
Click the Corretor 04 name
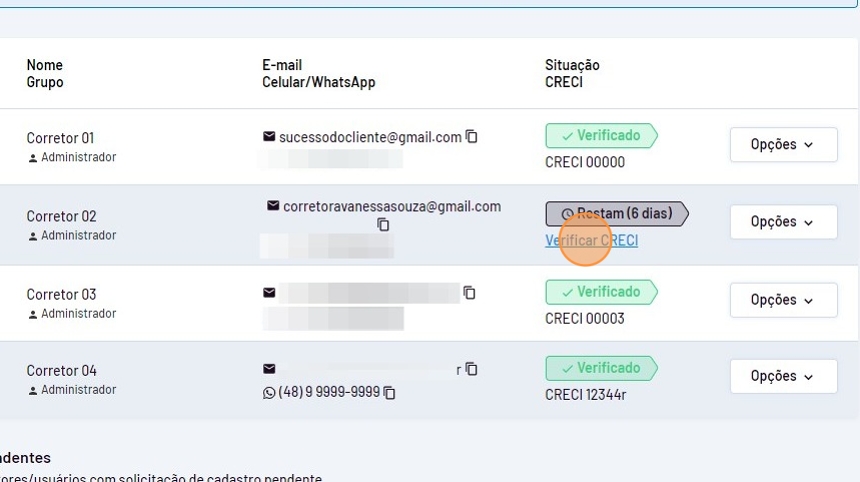click(x=61, y=371)
